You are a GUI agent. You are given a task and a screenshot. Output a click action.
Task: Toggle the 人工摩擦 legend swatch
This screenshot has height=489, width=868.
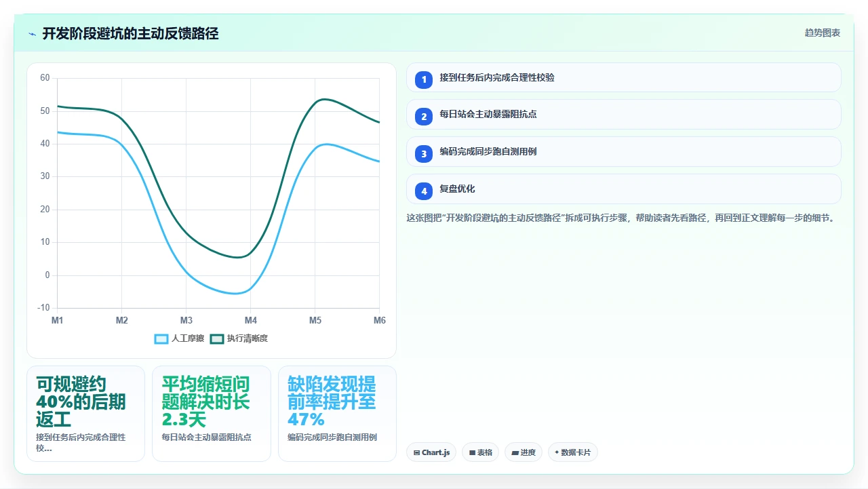pyautogui.click(x=161, y=338)
